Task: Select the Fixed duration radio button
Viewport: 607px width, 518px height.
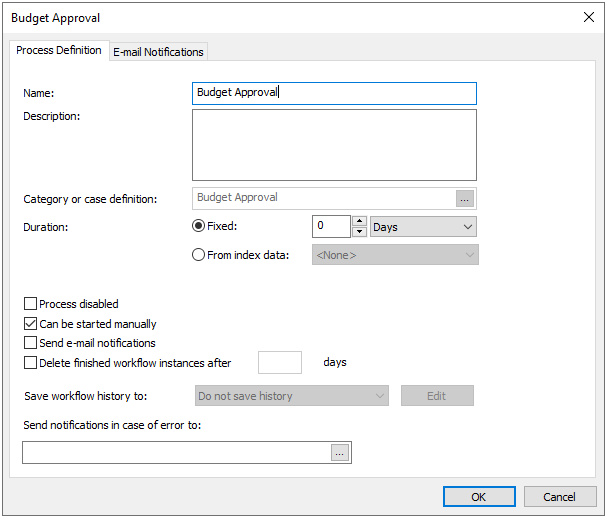Action: [x=198, y=226]
